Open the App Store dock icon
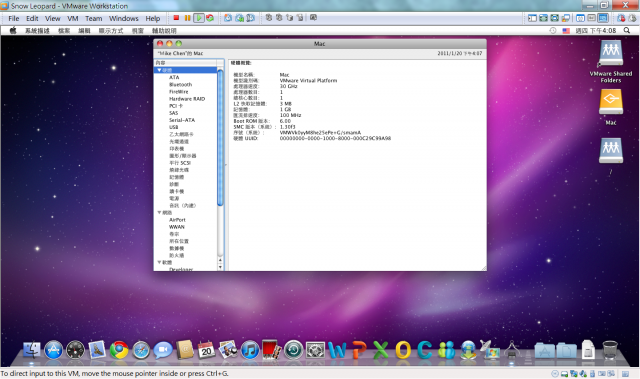Image resolution: width=640 pixels, height=379 pixels. (x=53, y=350)
